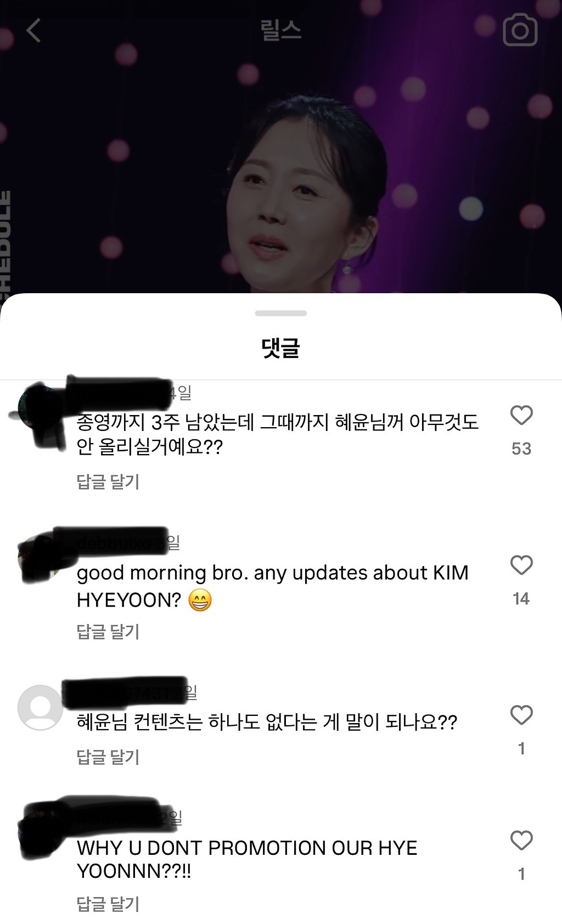
Task: Open the default gray avatar profile
Action: click(40, 708)
